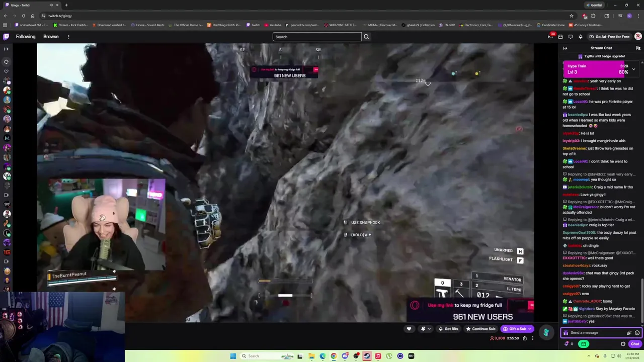Bookmark this page with the star icon
Viewport: 644px width, 362px height.
point(572,16)
